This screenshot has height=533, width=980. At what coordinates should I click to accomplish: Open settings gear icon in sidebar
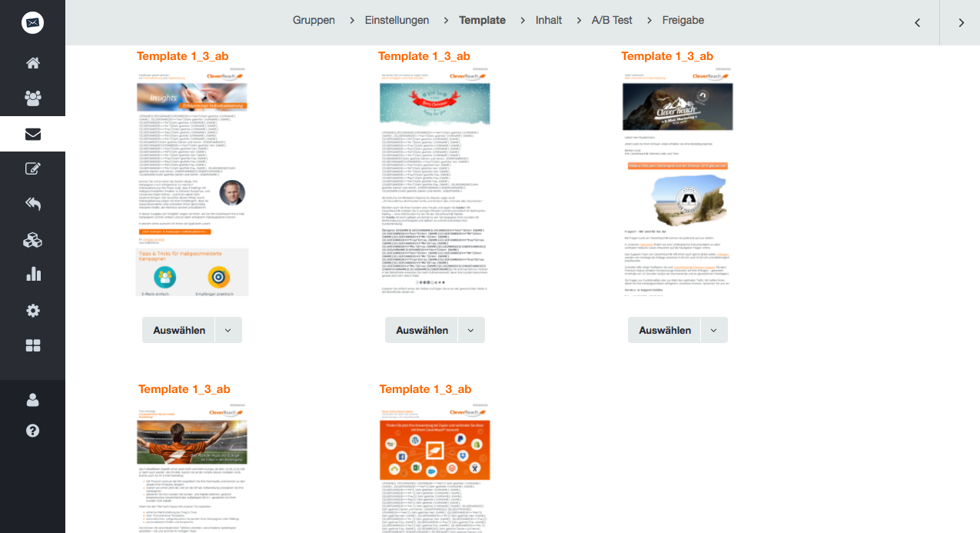pyautogui.click(x=32, y=311)
